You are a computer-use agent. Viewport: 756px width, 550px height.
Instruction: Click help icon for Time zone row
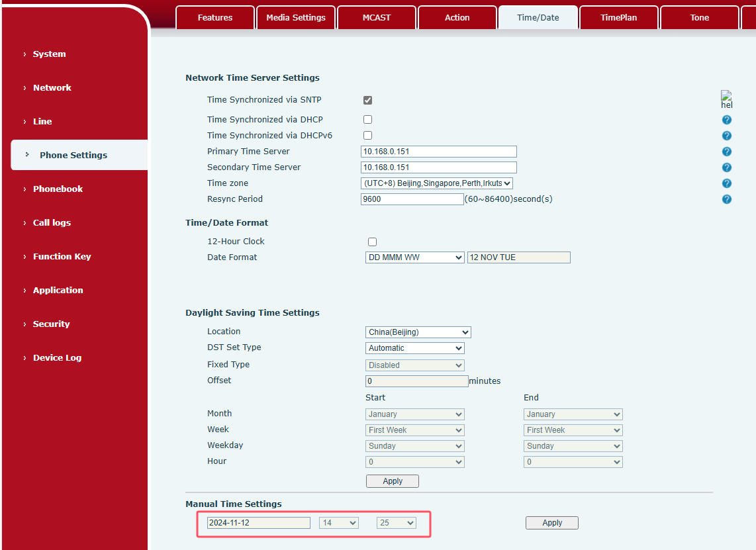pos(726,183)
